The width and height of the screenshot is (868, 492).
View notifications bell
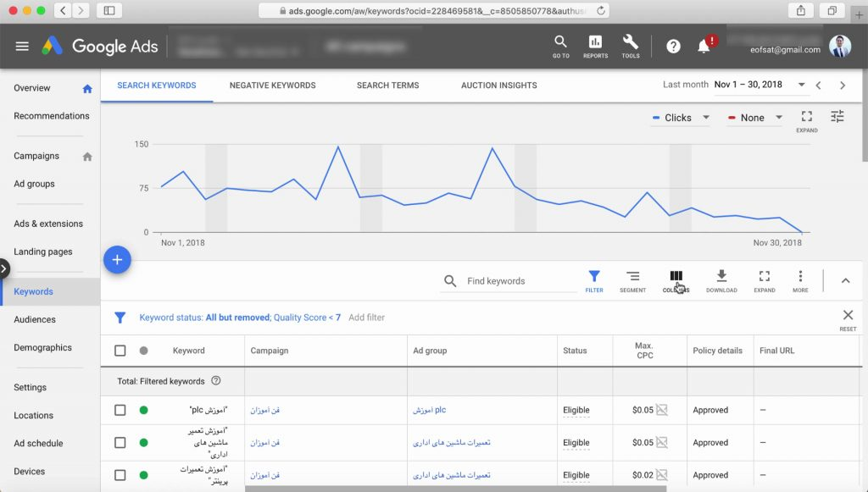(x=704, y=46)
